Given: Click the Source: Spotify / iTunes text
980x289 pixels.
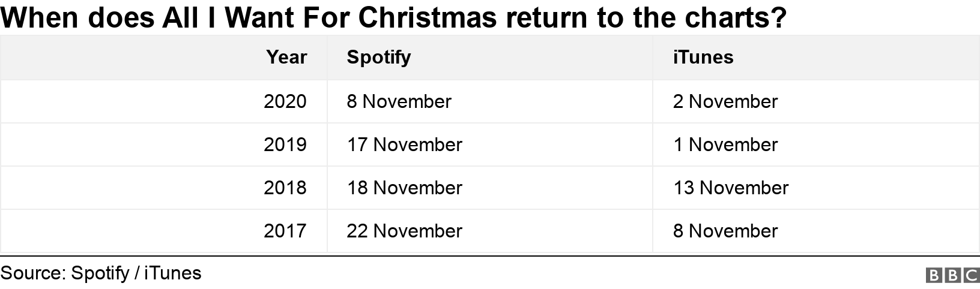Looking at the screenshot, I should click(101, 273).
